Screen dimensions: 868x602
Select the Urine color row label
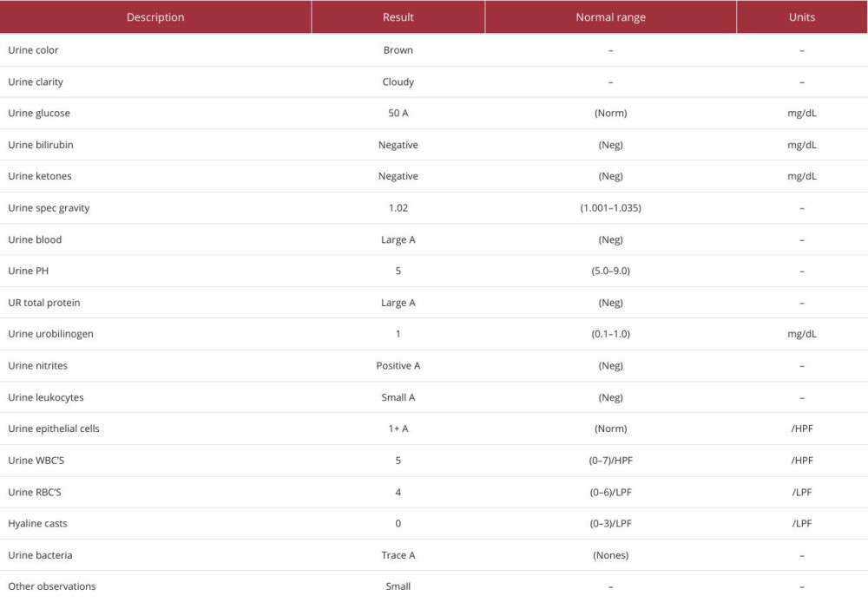point(34,50)
